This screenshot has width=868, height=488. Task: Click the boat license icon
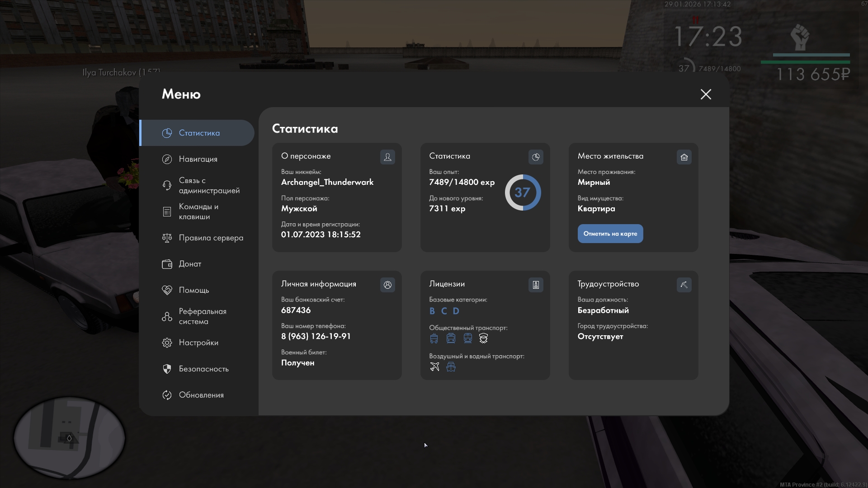pyautogui.click(x=451, y=367)
